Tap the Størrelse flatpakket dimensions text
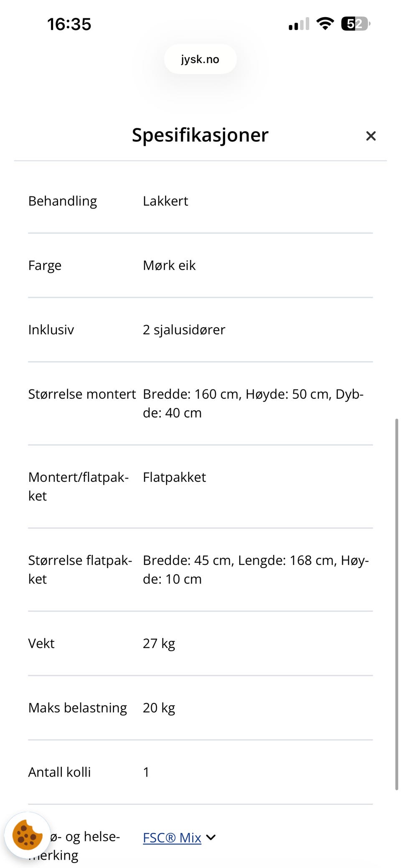The width and height of the screenshot is (401, 868). (255, 570)
